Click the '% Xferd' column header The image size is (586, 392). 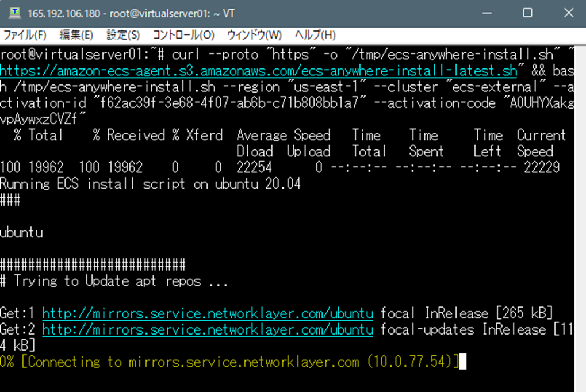(197, 135)
